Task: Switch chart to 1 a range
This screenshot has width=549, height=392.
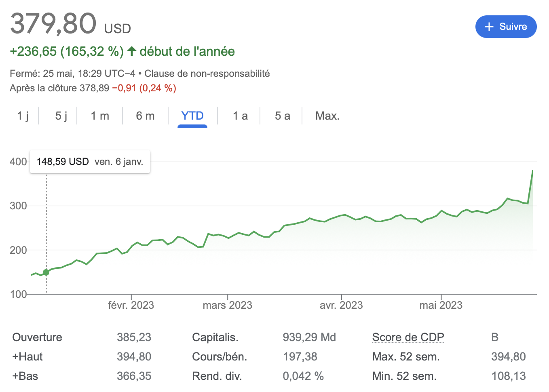Action: coord(240,116)
